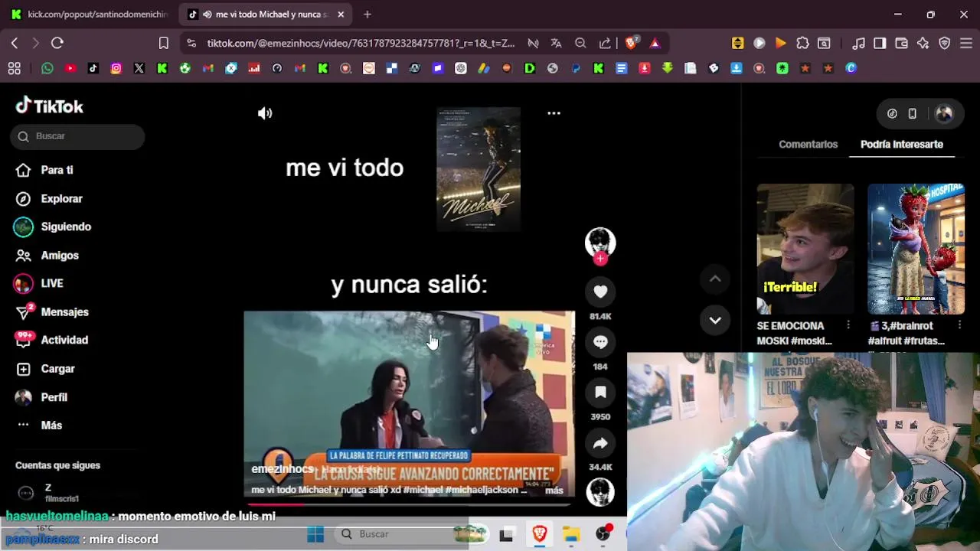Open Brave Shields lion icon

pos(631,43)
